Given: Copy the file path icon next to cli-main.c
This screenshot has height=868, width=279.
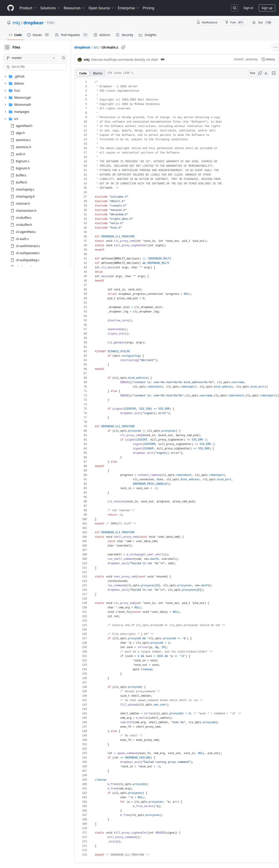Looking at the screenshot, I should tap(123, 47).
